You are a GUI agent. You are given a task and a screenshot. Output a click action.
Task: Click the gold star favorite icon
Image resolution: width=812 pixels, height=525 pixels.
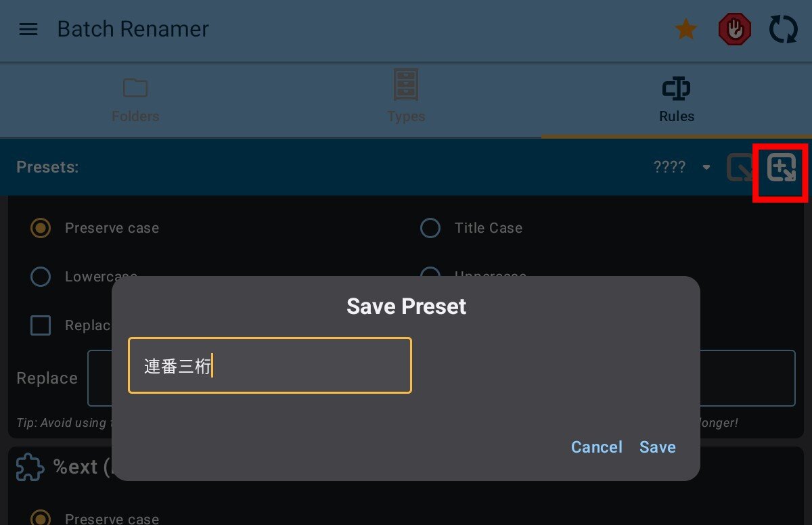[x=686, y=29]
